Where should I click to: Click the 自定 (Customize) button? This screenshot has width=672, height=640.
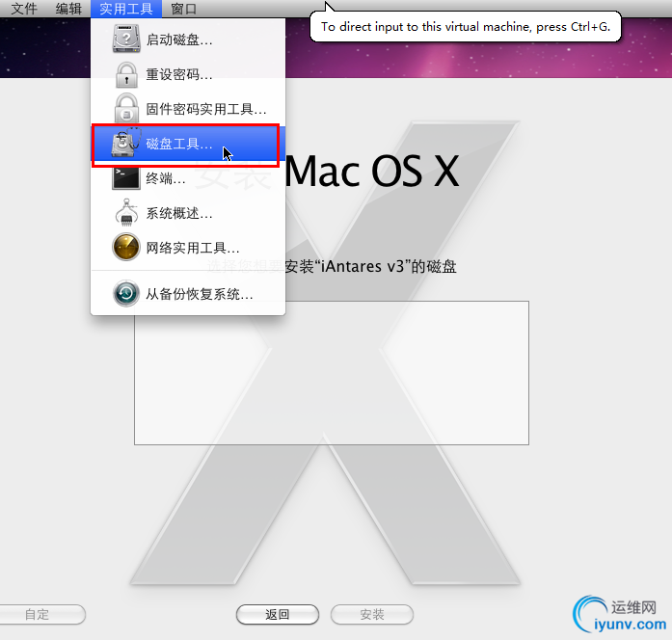coord(40,614)
